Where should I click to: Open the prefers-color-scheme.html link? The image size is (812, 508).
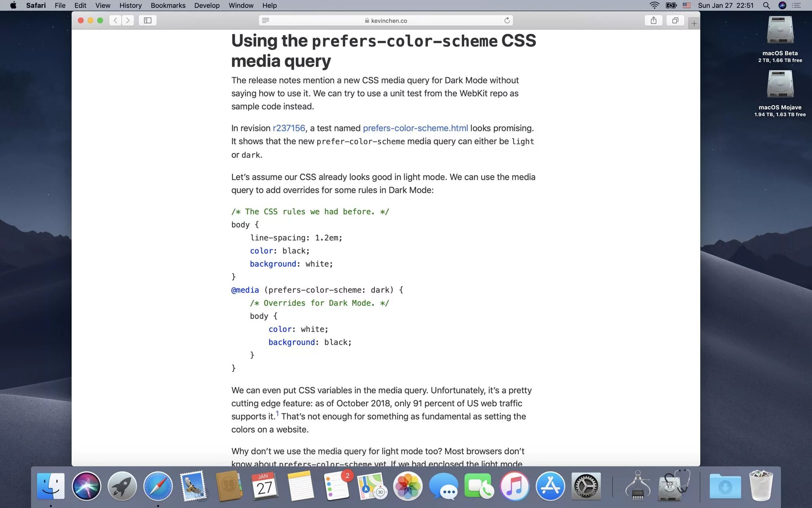pos(415,128)
